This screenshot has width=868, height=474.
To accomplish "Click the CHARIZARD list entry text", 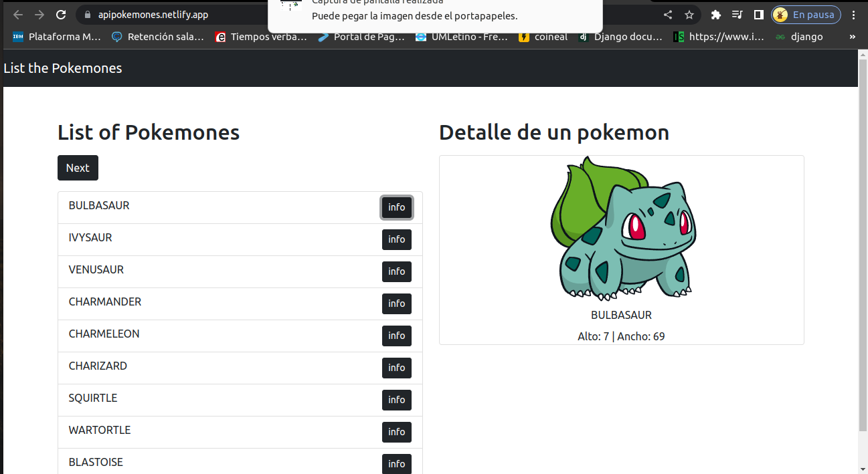I will coord(98,366).
